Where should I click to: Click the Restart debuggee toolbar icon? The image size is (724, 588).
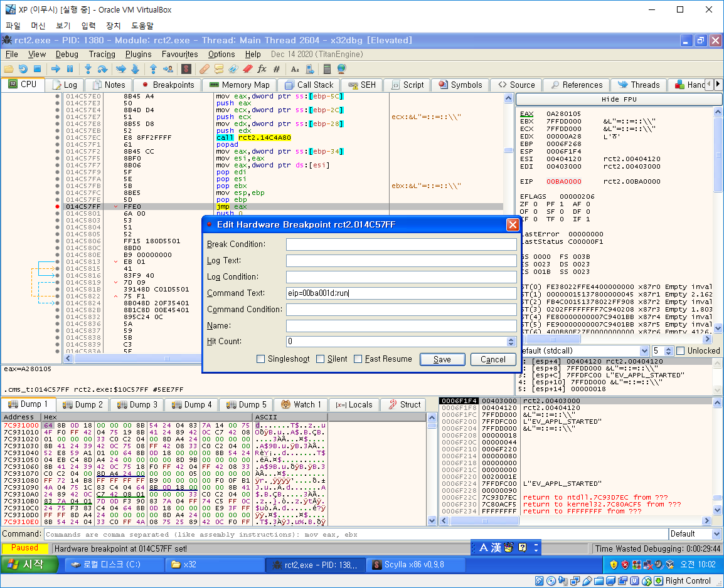point(23,69)
